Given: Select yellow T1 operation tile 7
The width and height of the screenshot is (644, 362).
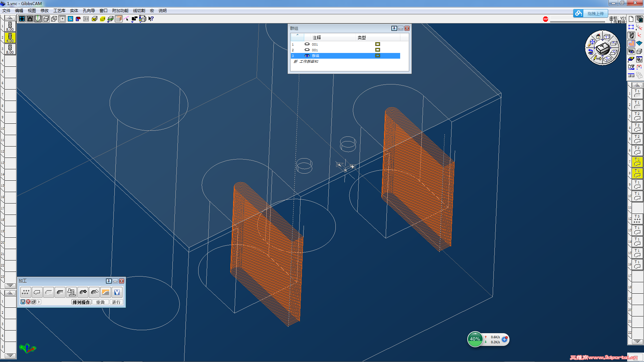Looking at the screenshot, I should [x=637, y=162].
